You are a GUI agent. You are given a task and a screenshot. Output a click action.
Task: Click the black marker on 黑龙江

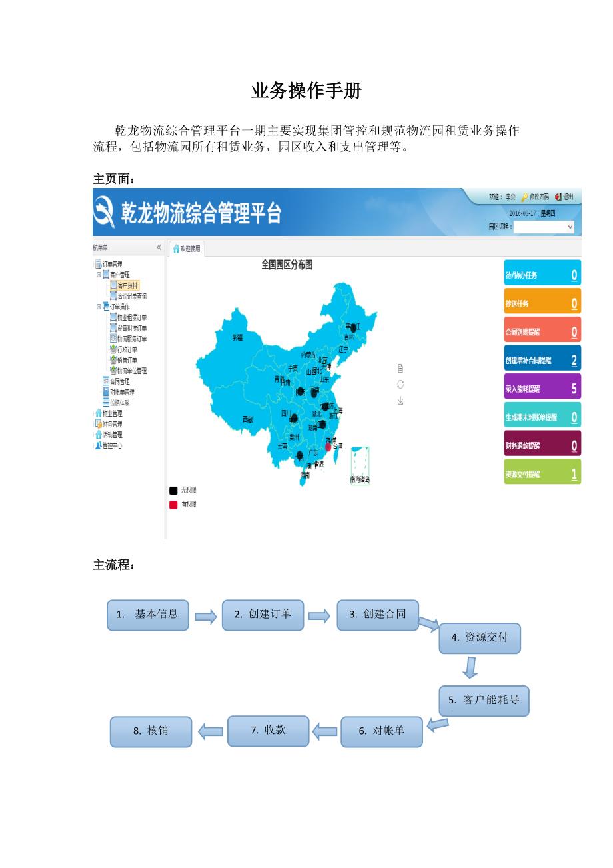coord(354,328)
